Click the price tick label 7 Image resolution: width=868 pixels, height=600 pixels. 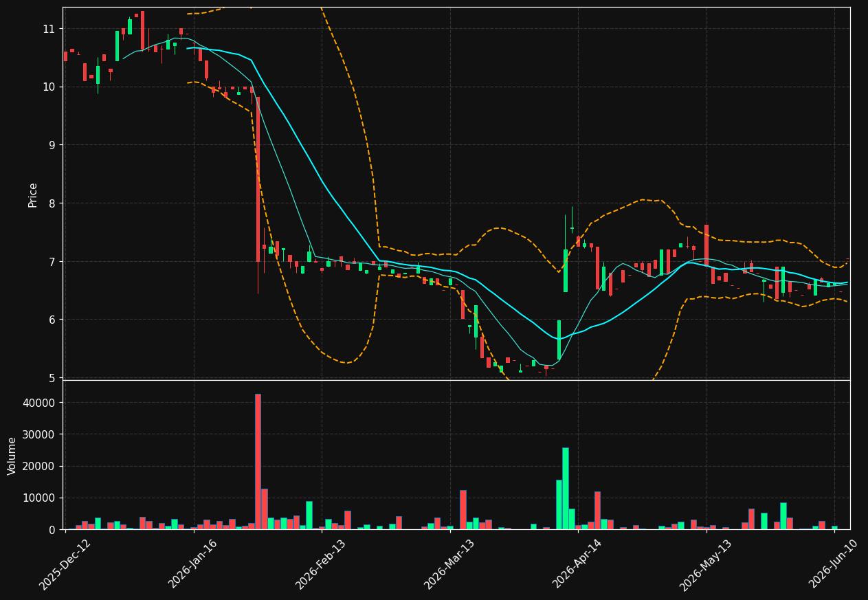[x=52, y=262]
